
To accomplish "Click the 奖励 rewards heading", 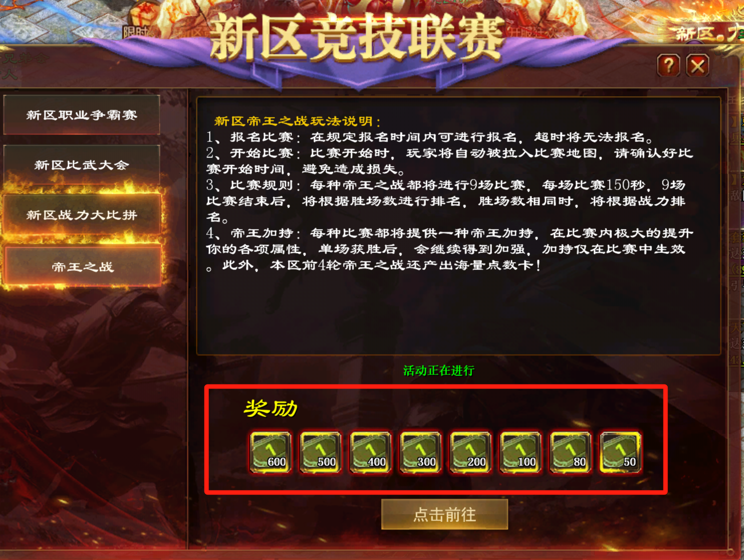I will click(270, 408).
